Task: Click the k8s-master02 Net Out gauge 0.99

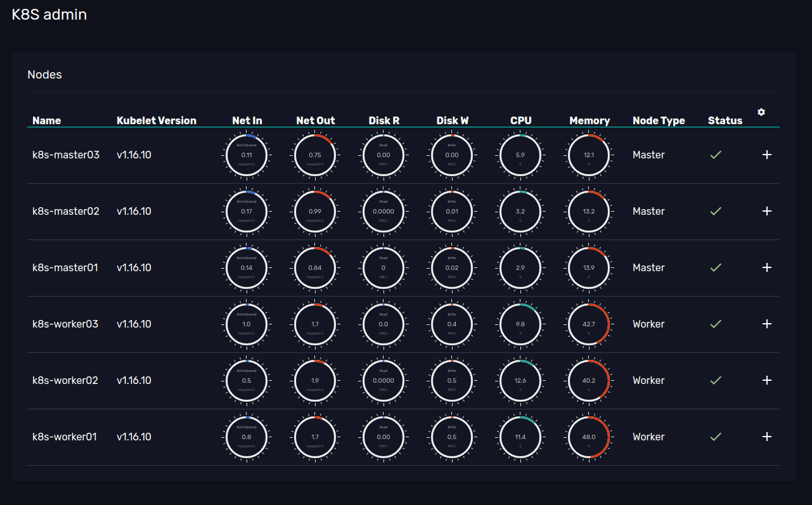Action: click(x=316, y=211)
